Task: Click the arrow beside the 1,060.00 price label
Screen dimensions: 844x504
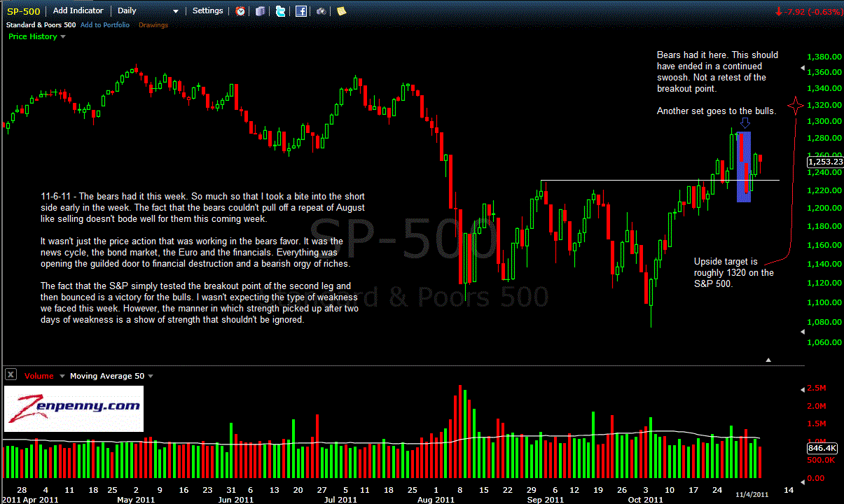Action: coord(803,331)
